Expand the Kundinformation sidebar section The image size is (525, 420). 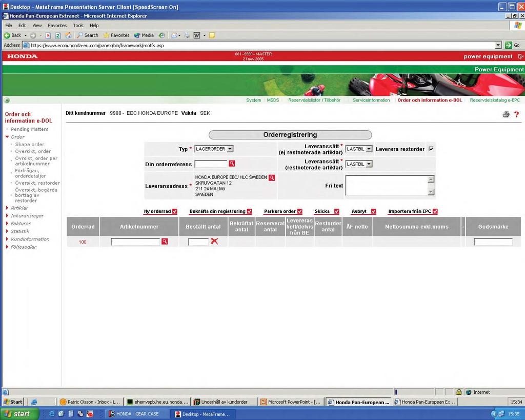7,239
